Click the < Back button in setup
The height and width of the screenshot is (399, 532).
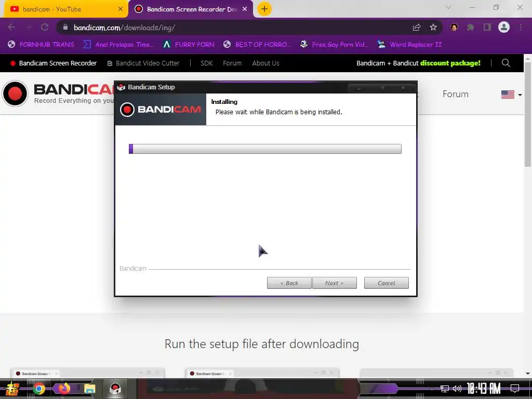pyautogui.click(x=289, y=283)
